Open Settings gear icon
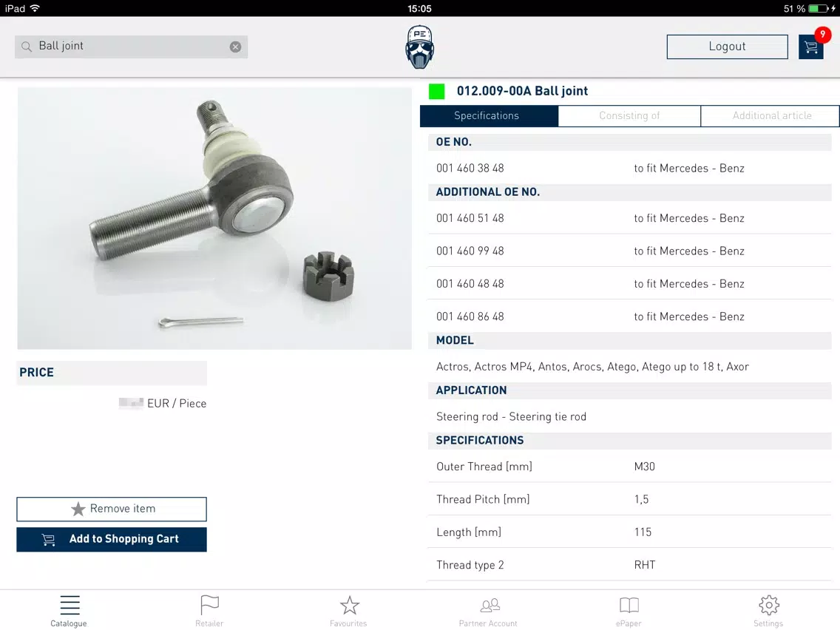 coord(769,606)
